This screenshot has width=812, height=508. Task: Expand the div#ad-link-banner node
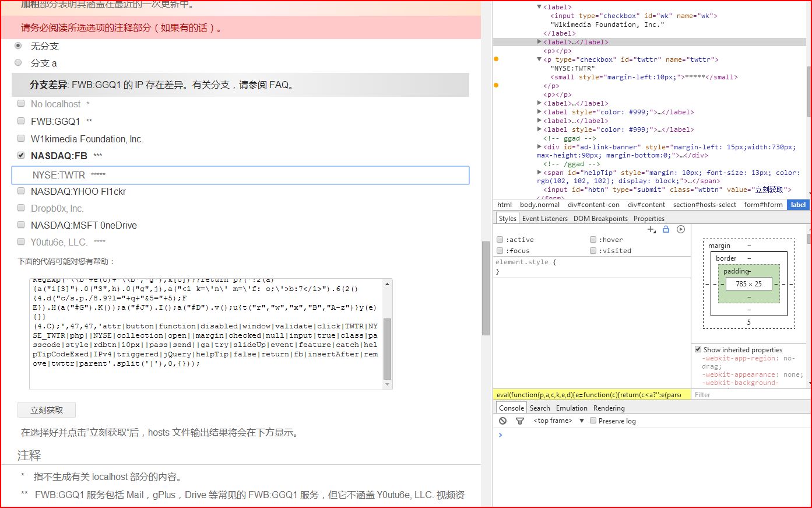coord(539,147)
